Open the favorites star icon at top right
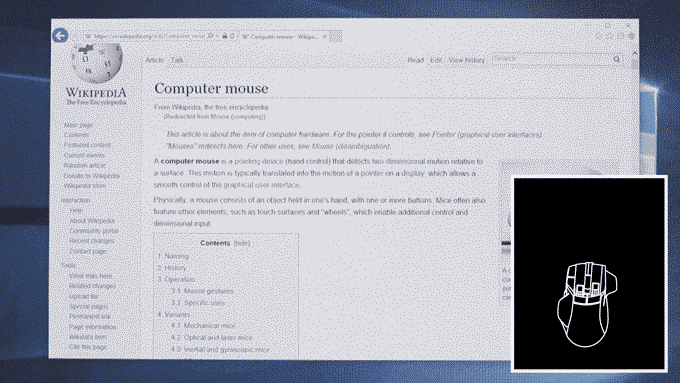The height and width of the screenshot is (383, 680). coord(609,36)
